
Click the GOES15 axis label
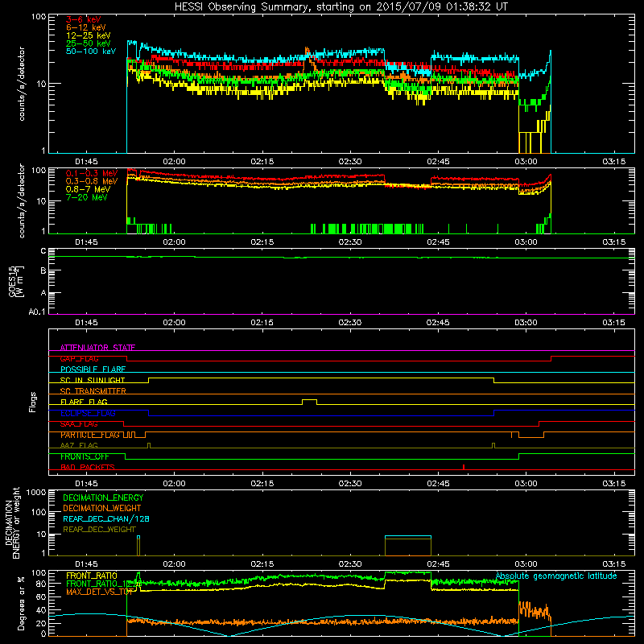pyautogui.click(x=16, y=282)
